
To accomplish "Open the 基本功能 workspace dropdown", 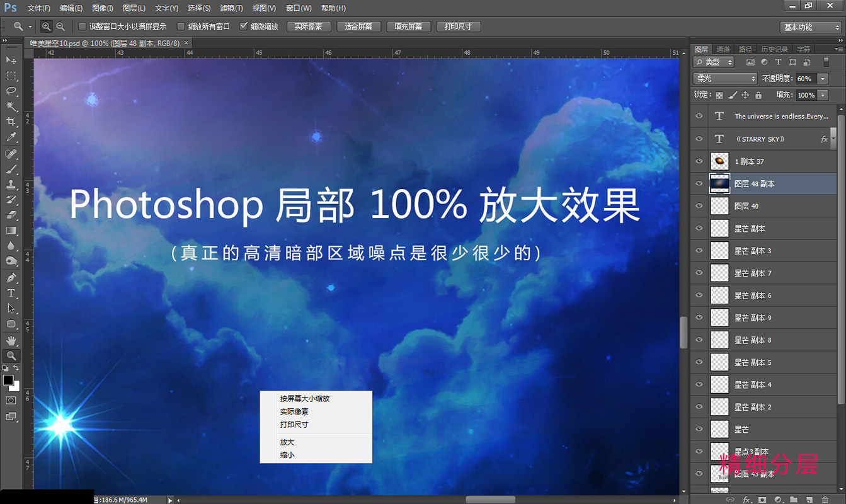I will tap(811, 27).
